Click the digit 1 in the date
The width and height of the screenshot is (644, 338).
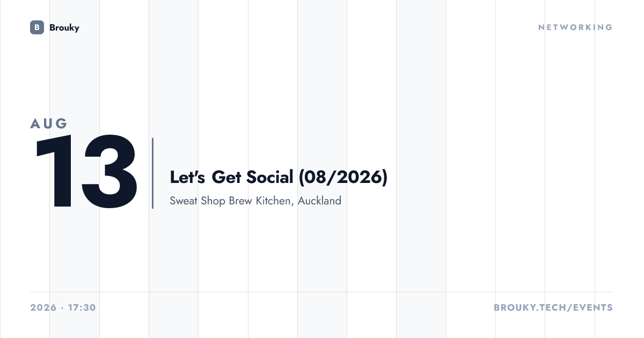[x=53, y=173]
